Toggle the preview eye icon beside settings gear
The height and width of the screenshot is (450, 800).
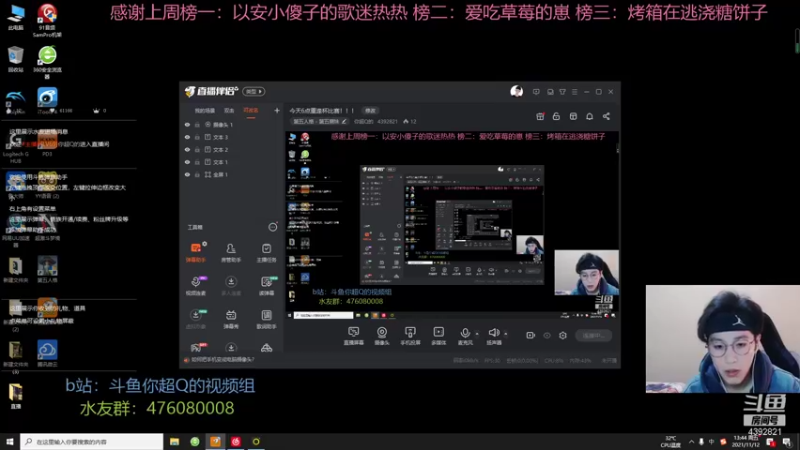click(547, 335)
